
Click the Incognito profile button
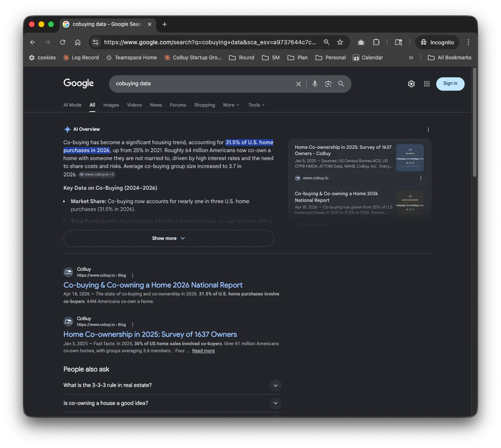(x=437, y=42)
